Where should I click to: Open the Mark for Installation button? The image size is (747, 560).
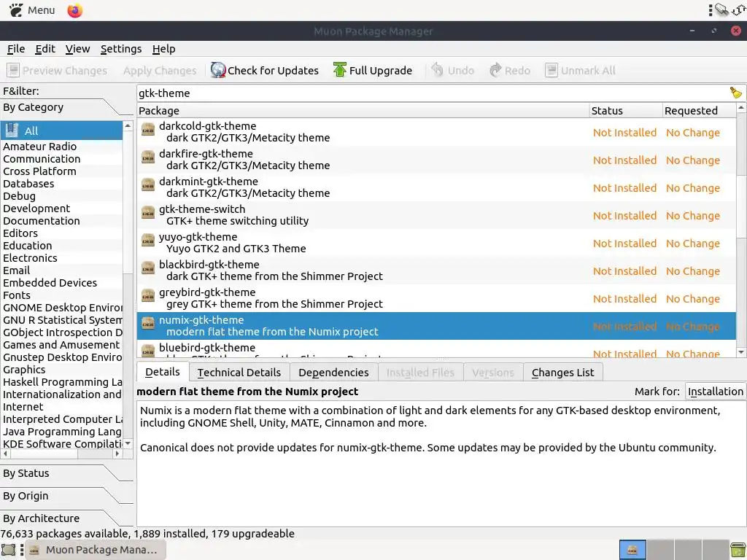point(715,392)
